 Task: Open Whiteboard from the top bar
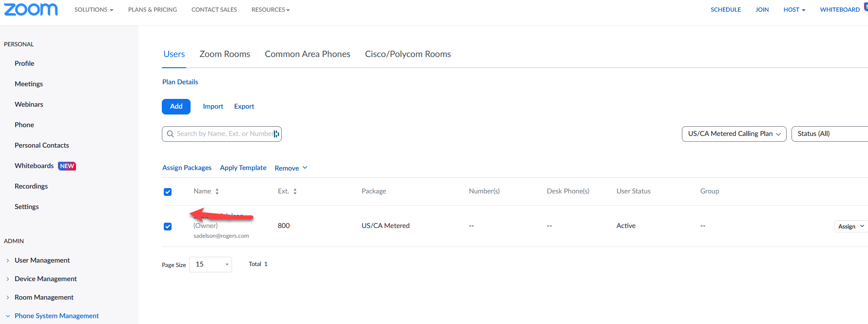(x=840, y=10)
